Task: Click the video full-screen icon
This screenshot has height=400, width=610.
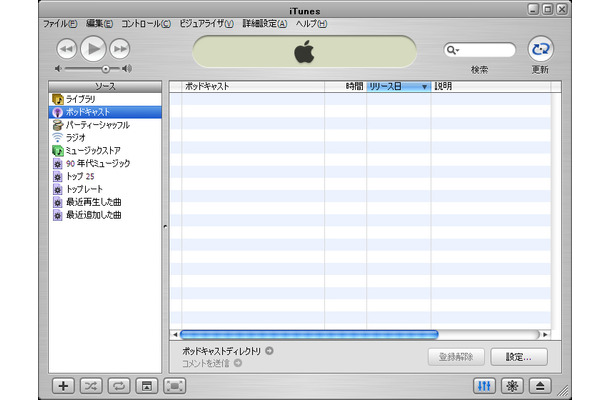Action: 175,386
